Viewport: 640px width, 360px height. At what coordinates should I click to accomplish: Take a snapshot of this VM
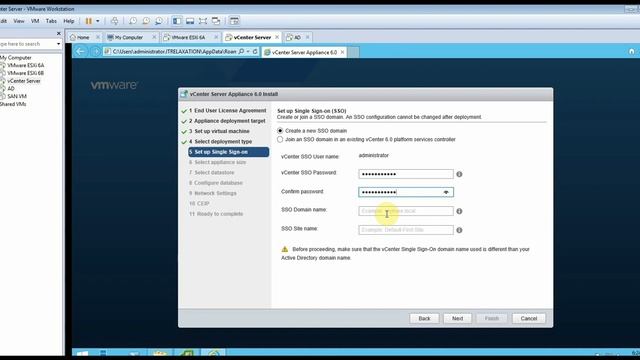[133, 21]
